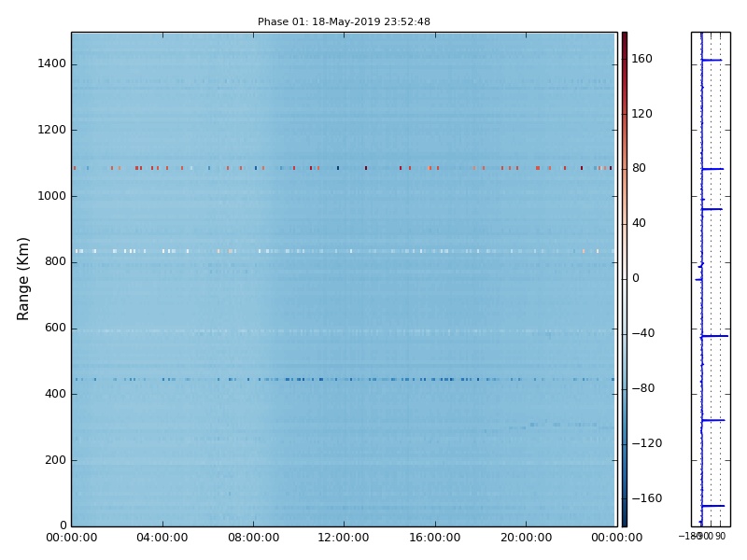The image size is (747, 560).
Task: Click the 04:00:00 time axis label
Action: point(162,538)
